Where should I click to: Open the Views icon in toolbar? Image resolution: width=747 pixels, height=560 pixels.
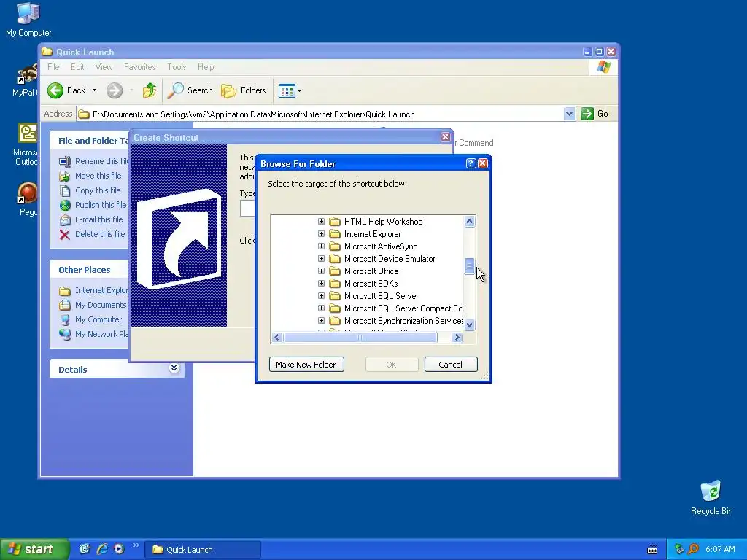pos(287,90)
